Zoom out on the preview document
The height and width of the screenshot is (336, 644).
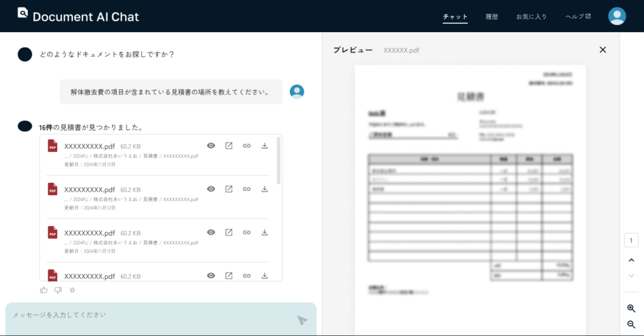[x=631, y=324]
